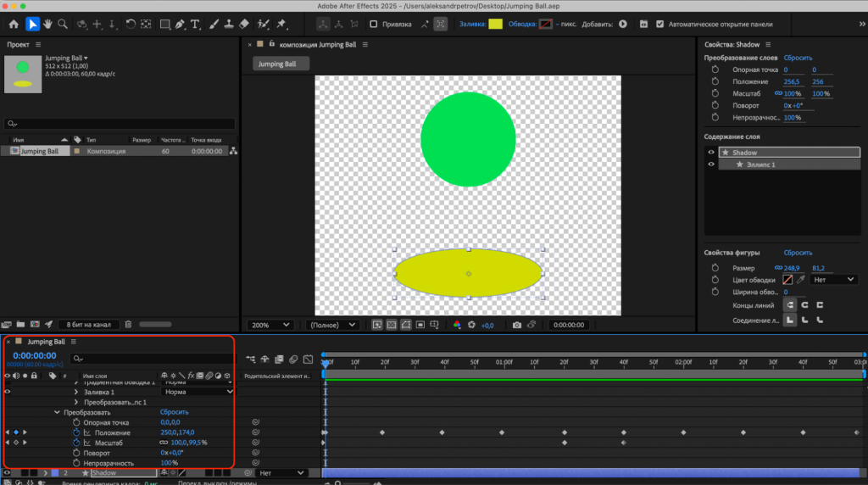Click the Home icon in toolbar
The image size is (868, 485).
pos(14,24)
